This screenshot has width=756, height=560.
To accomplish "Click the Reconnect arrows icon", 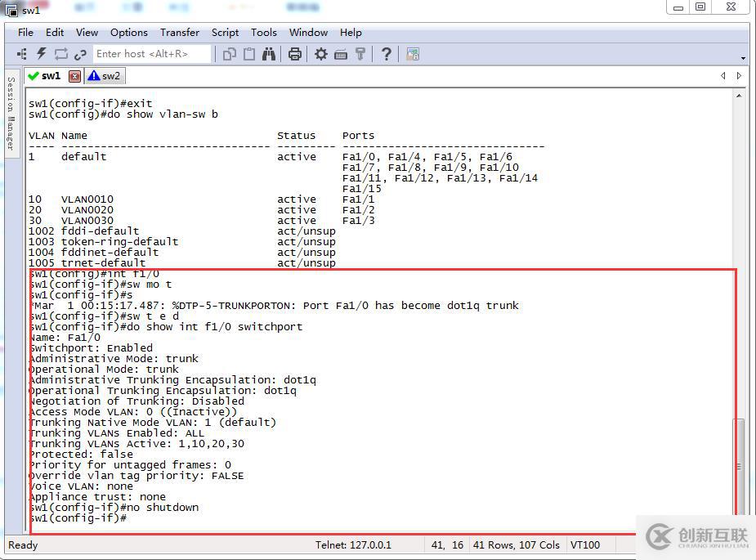I will (x=61, y=54).
